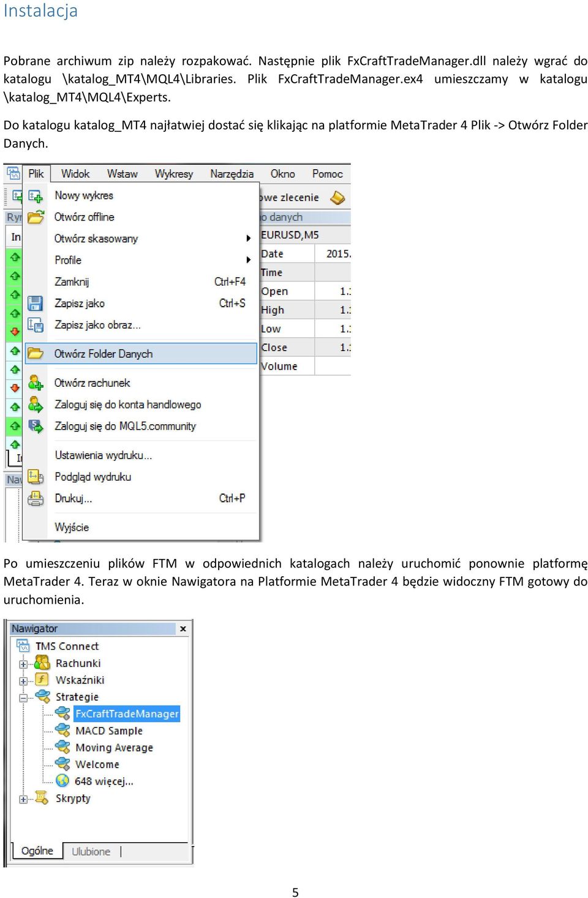Select Welcome expert advisor
Viewport: 588px width, 898px height.
point(97,764)
